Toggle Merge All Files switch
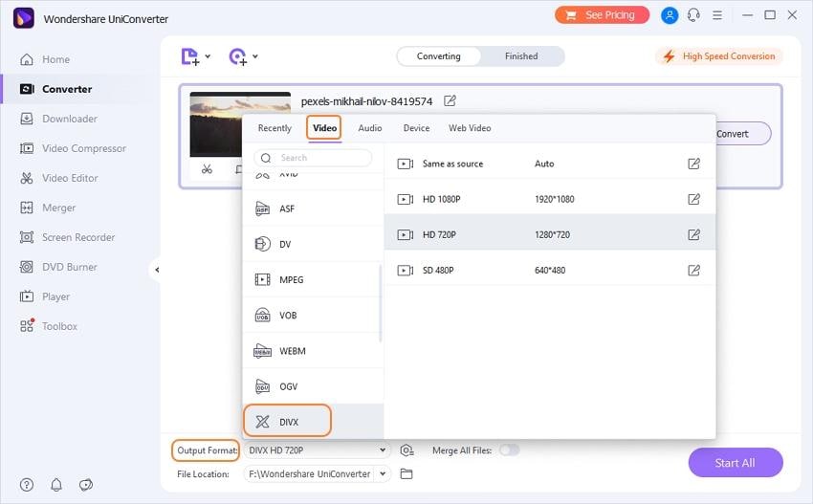The image size is (813, 504). click(509, 450)
